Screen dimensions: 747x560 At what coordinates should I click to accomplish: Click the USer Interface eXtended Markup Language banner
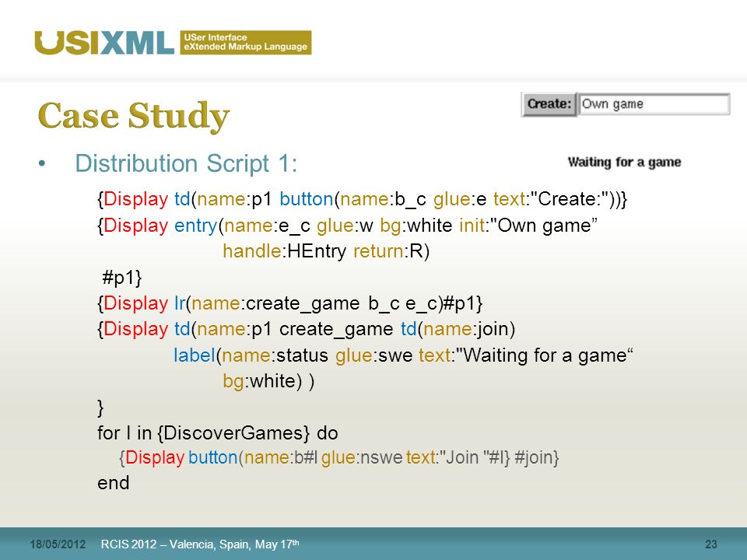coord(246,42)
